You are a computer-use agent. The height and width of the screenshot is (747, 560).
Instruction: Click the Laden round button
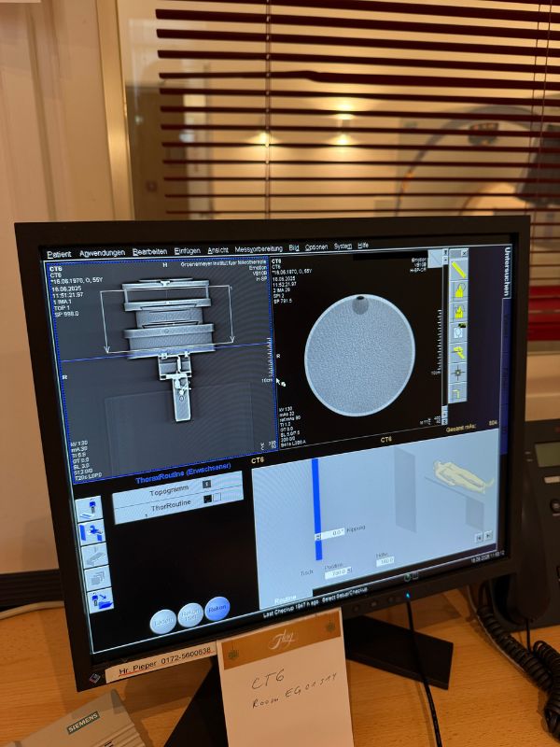(162, 621)
